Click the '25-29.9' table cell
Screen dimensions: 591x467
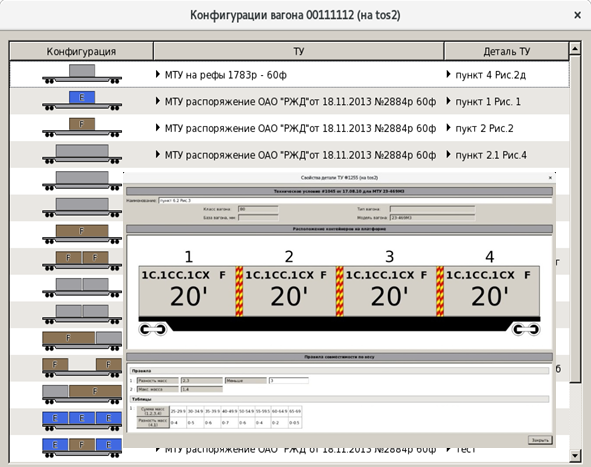click(x=178, y=411)
